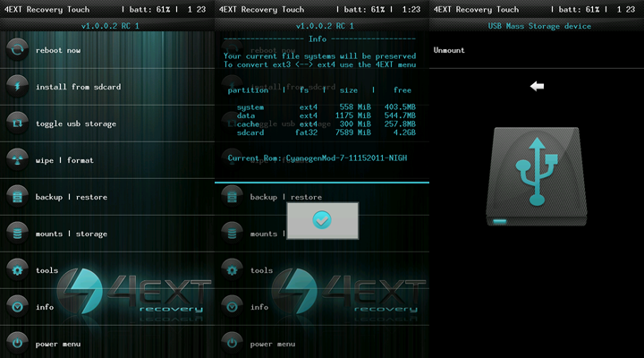Click "7589 MiB" size value for sdcard
This screenshot has height=358, width=644.
353,132
